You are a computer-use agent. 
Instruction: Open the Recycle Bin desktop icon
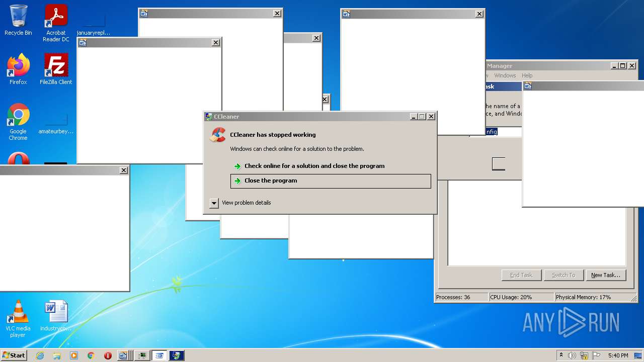[x=18, y=20]
